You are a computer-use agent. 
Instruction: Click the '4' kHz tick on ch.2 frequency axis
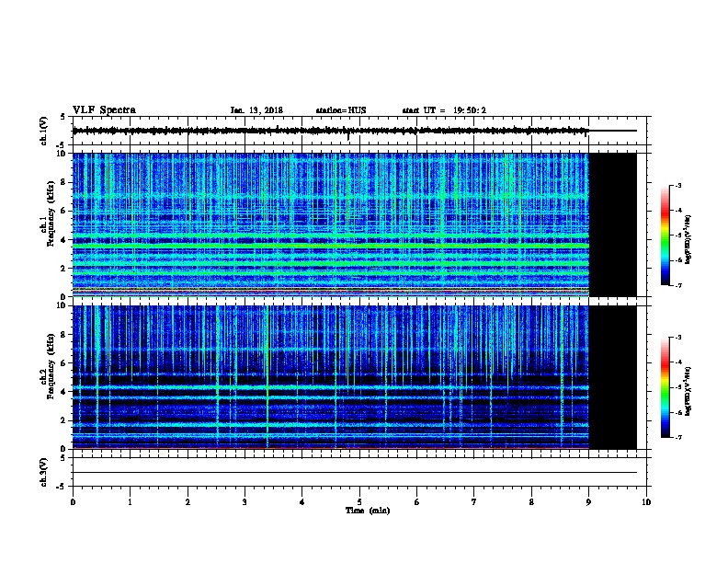[x=63, y=392]
